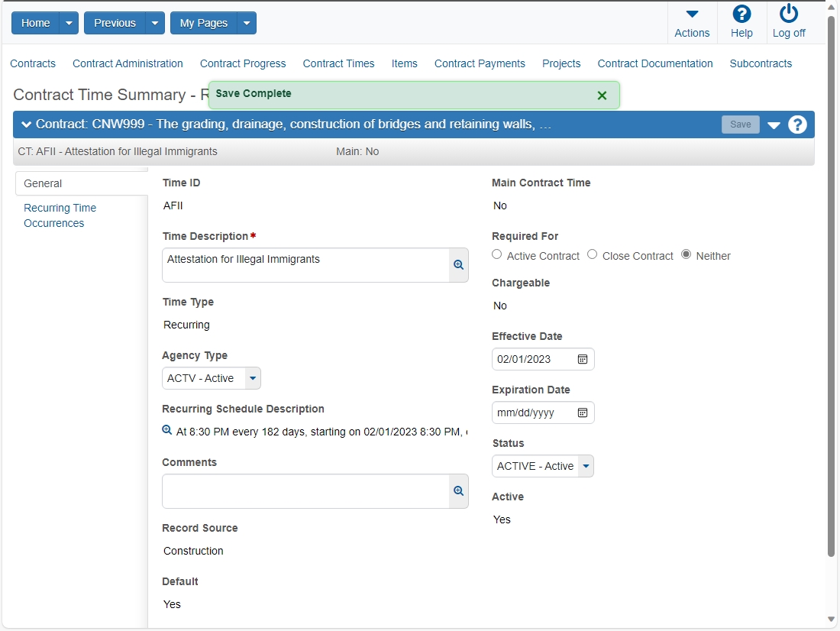The image size is (840, 631).
Task: Open Contract Documentation menu
Action: [655, 64]
